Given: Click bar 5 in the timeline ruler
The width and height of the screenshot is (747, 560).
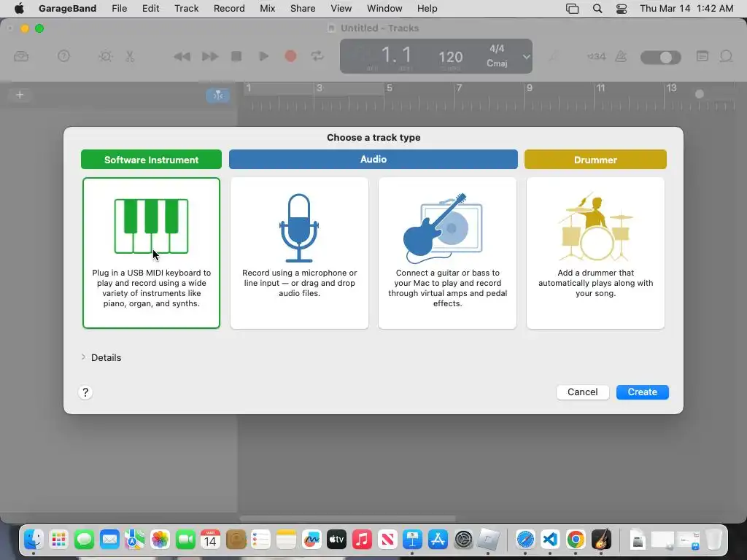Looking at the screenshot, I should [x=390, y=88].
